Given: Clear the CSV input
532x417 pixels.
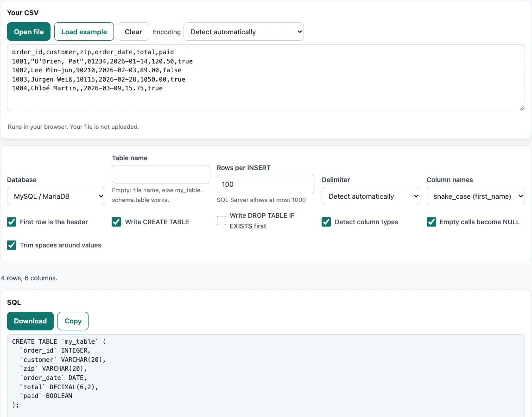Looking at the screenshot, I should (x=133, y=32).
